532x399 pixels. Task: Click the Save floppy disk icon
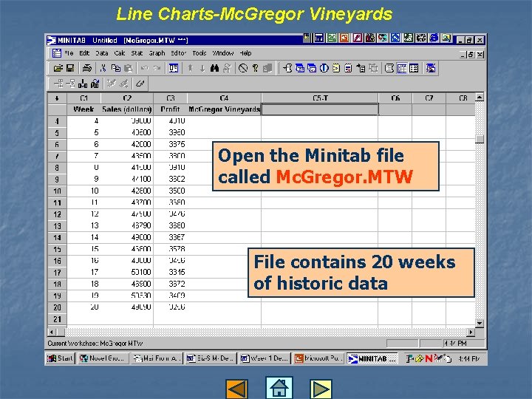point(70,68)
